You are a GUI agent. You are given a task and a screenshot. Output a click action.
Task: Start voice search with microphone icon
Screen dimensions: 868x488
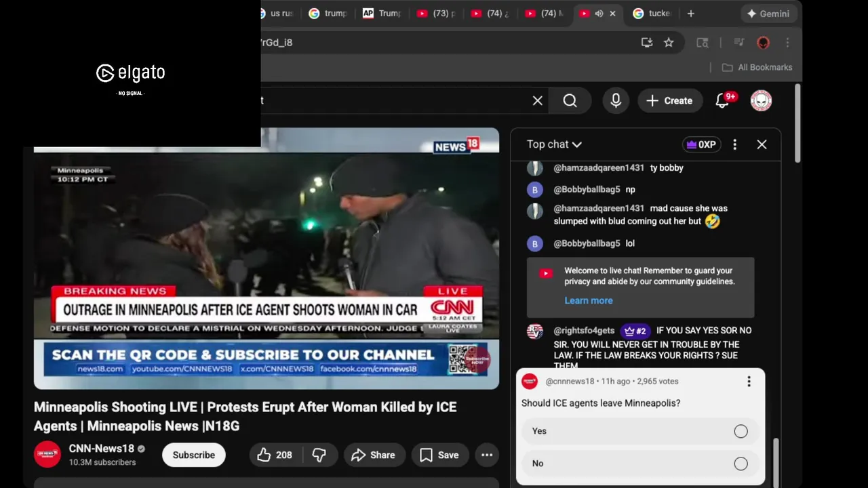tap(616, 100)
